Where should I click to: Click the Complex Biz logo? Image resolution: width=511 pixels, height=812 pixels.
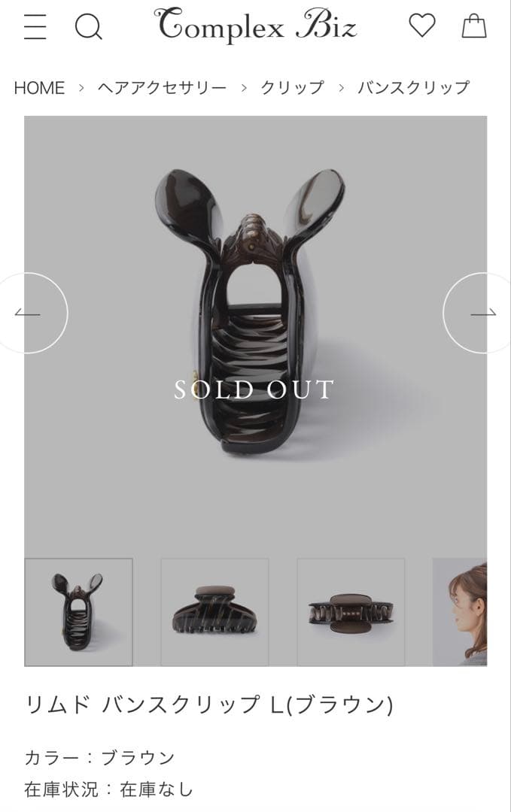(x=256, y=25)
